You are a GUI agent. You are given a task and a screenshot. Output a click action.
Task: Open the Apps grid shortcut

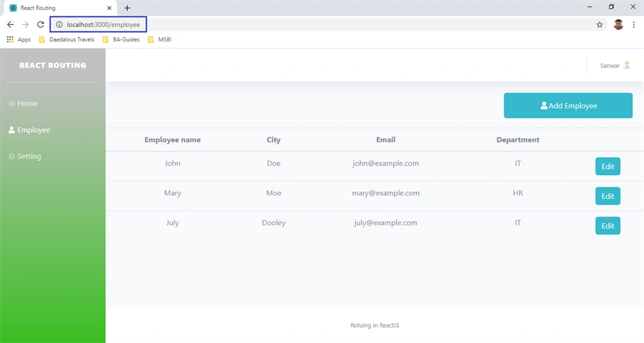tap(18, 40)
